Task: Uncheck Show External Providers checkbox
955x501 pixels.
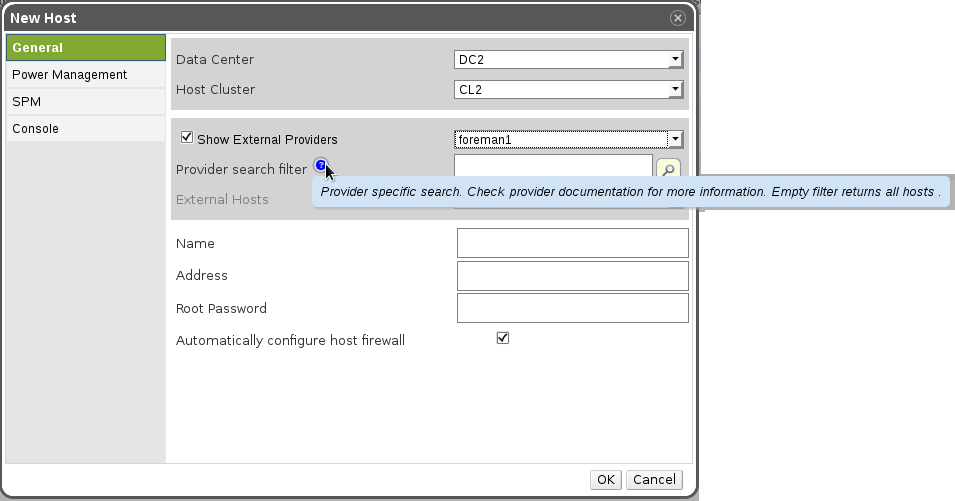Action: pos(186,138)
